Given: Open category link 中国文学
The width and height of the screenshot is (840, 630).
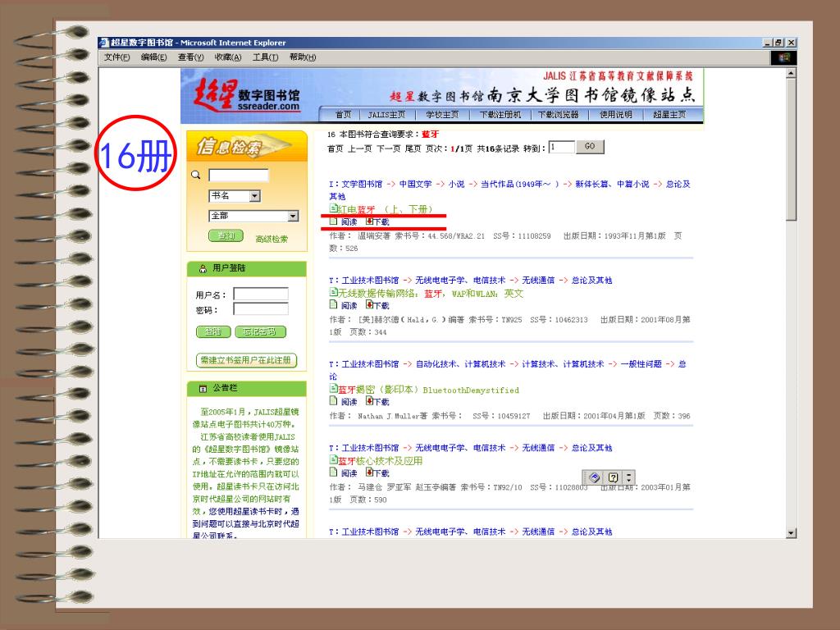Looking at the screenshot, I should click(x=415, y=185).
